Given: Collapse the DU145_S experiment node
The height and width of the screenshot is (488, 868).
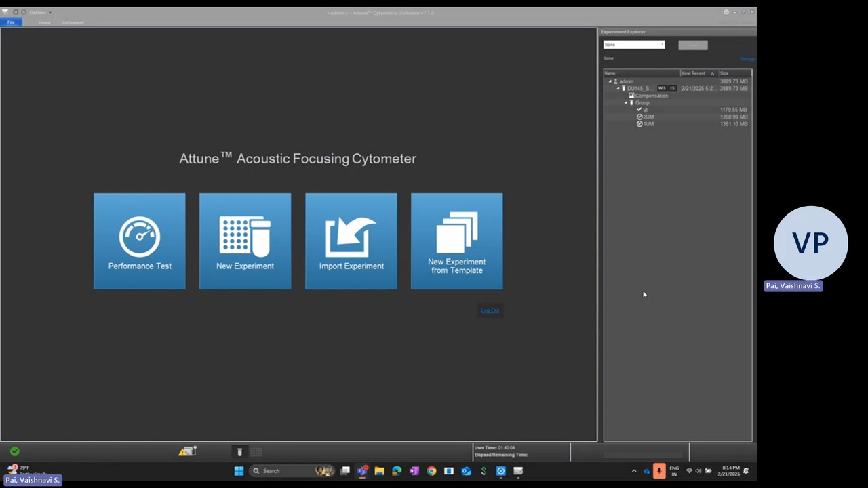Looking at the screenshot, I should pyautogui.click(x=618, y=89).
